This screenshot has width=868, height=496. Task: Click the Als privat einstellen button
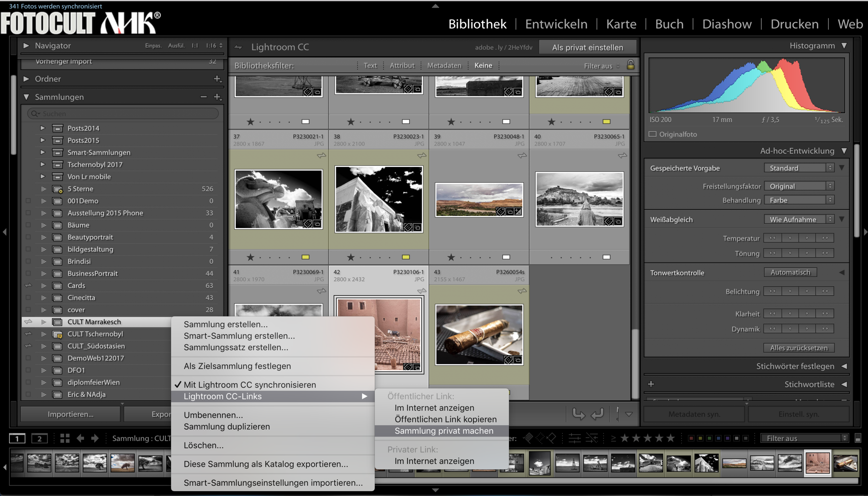point(588,48)
